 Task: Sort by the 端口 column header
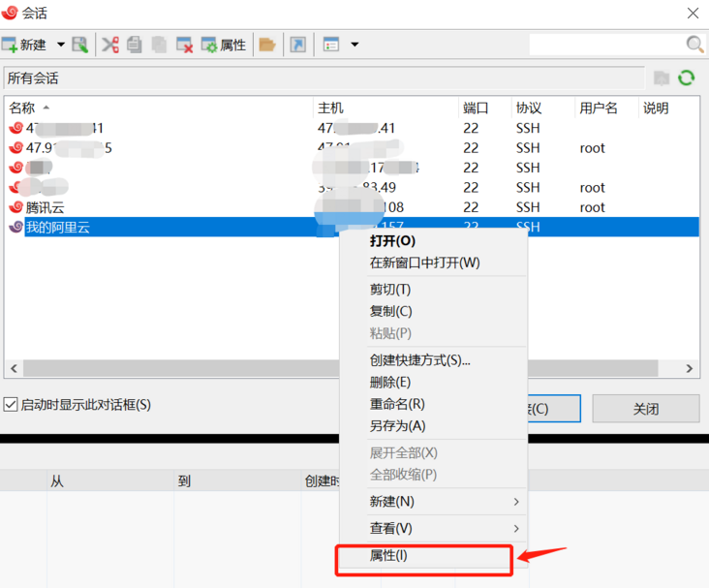coord(484,108)
